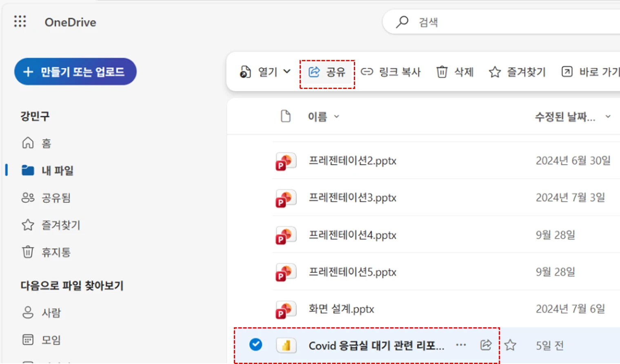The image size is (620, 364).
Task: Go to 공유됨 in sidebar
Action: 56,198
